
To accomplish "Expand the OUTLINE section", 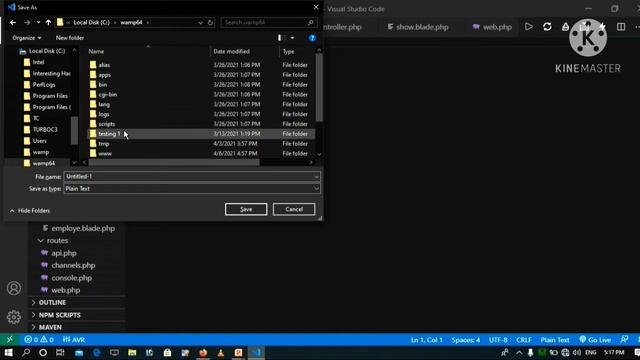I will coord(52,302).
